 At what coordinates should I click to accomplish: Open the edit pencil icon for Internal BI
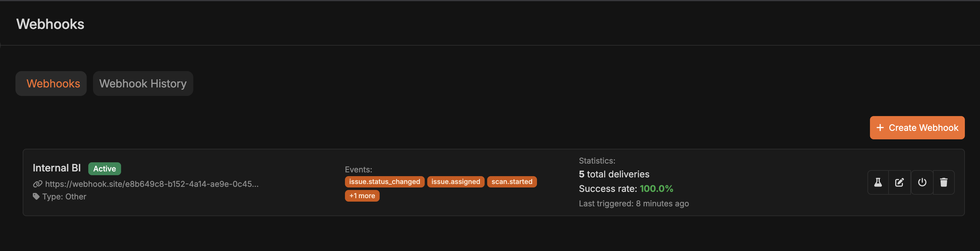tap(899, 182)
